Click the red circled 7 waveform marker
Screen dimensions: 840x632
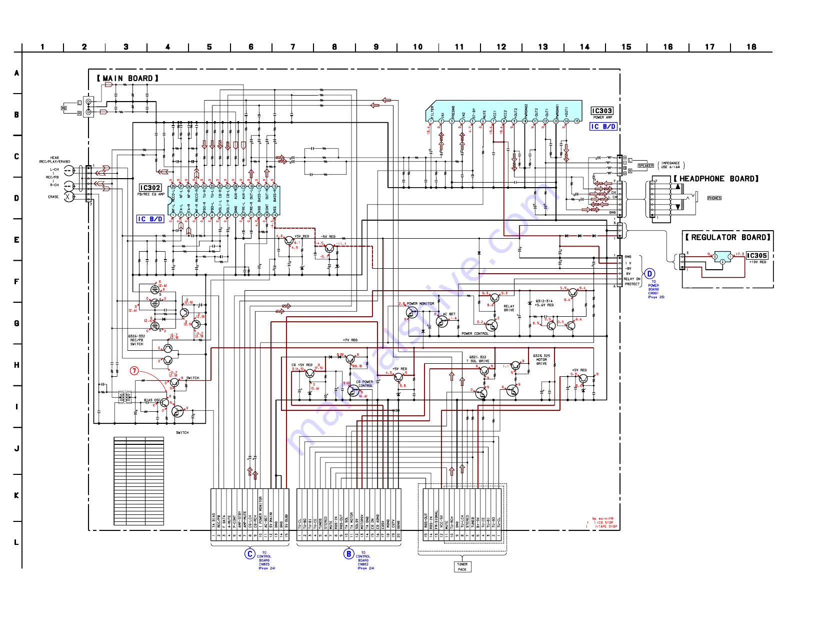point(134,371)
